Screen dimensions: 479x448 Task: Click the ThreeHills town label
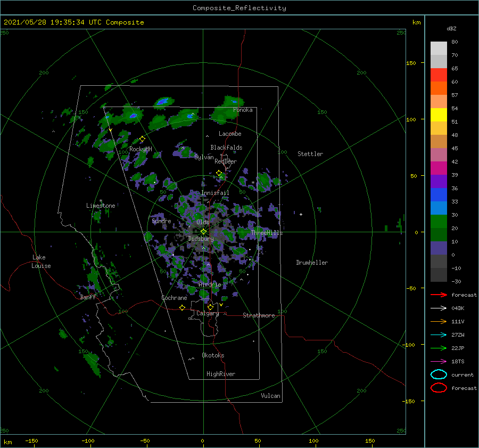pos(267,233)
